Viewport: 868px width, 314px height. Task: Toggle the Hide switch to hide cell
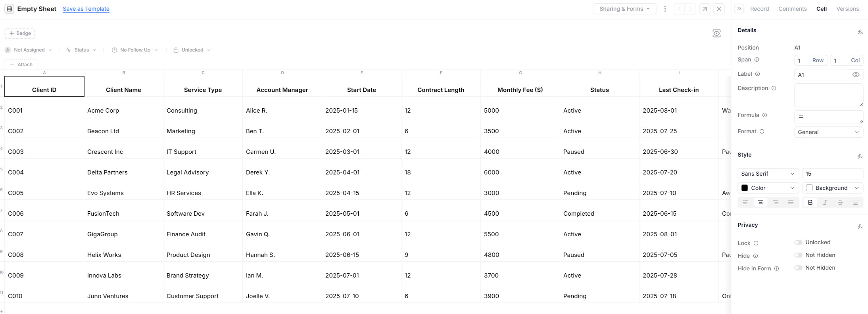point(798,255)
